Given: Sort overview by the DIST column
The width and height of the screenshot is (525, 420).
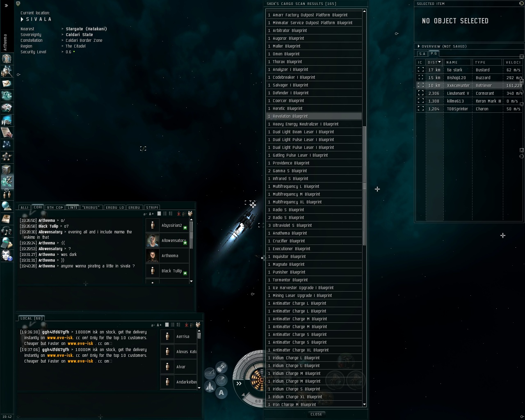Looking at the screenshot, I should (434, 62).
